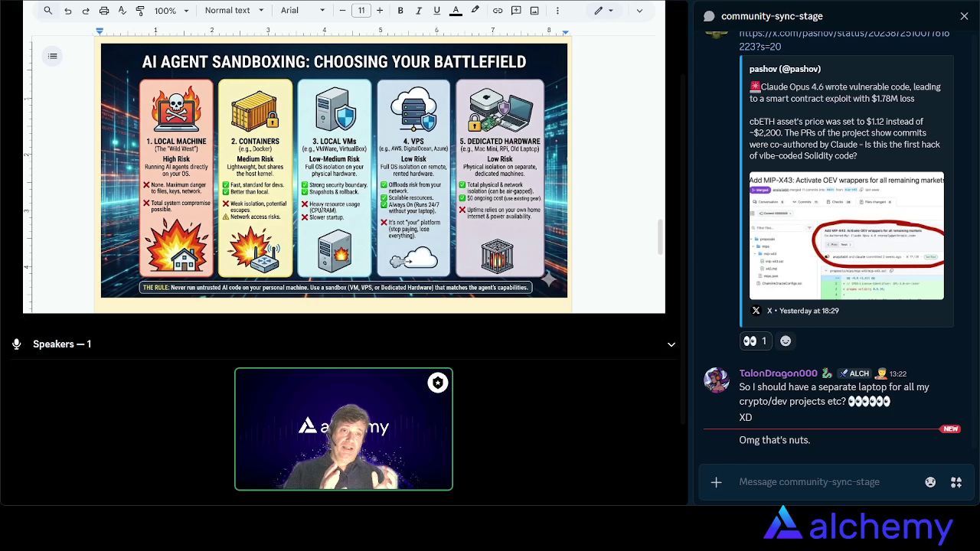
Task: Open the zoom level 100% dropdown
Action: point(171,11)
